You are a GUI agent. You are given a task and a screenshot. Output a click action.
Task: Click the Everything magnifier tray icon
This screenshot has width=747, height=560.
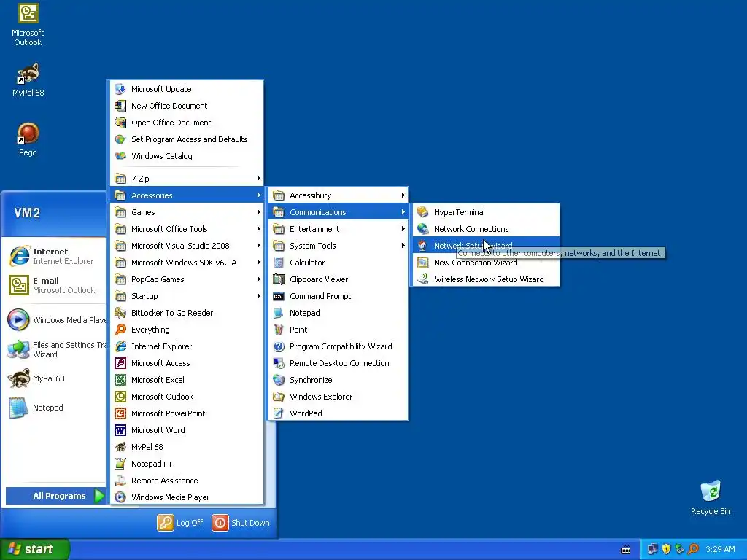693,549
